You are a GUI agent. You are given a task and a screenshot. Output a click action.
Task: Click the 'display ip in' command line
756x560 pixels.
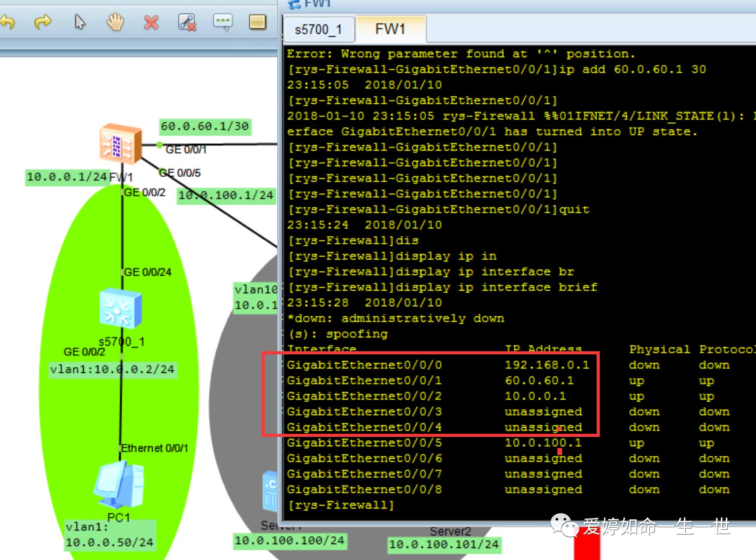tap(392, 256)
